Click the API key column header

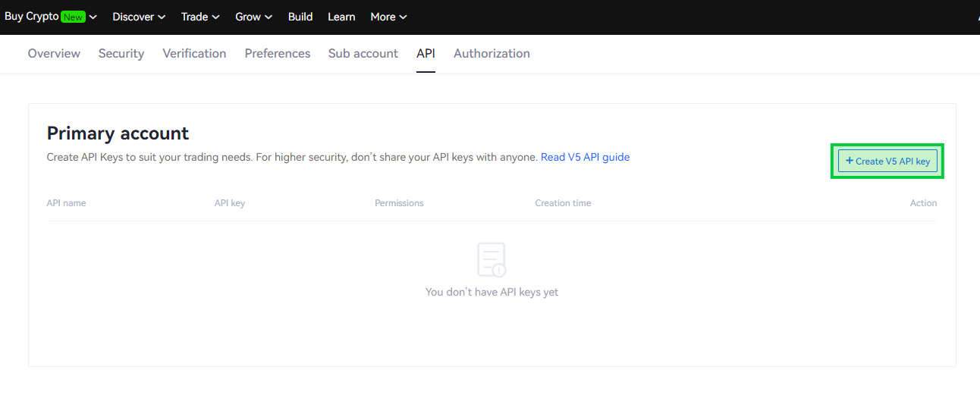coord(230,203)
